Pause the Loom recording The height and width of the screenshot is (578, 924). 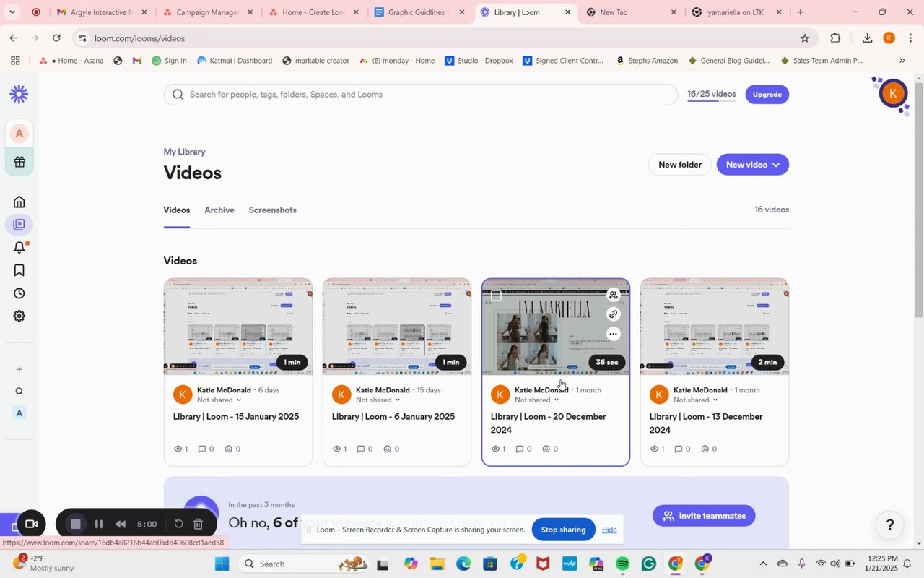point(99,524)
